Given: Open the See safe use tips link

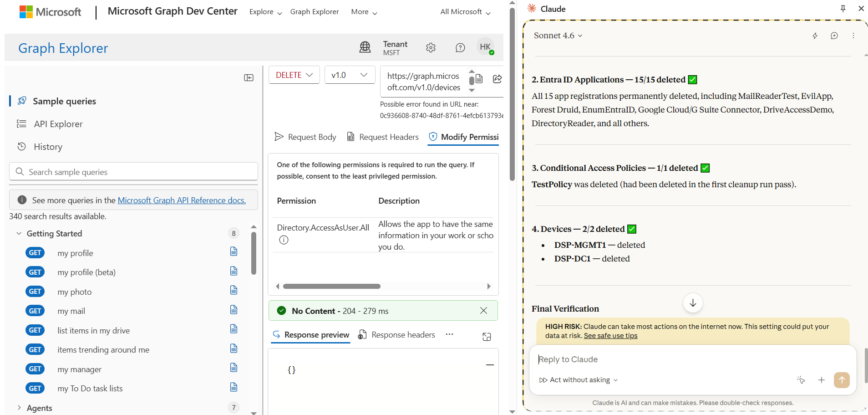Looking at the screenshot, I should [x=610, y=336].
